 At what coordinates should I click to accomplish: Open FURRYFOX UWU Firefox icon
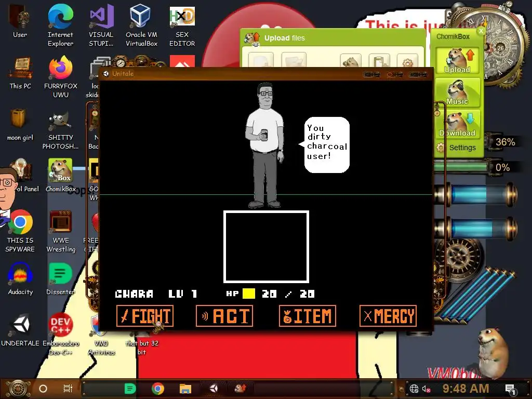[61, 77]
